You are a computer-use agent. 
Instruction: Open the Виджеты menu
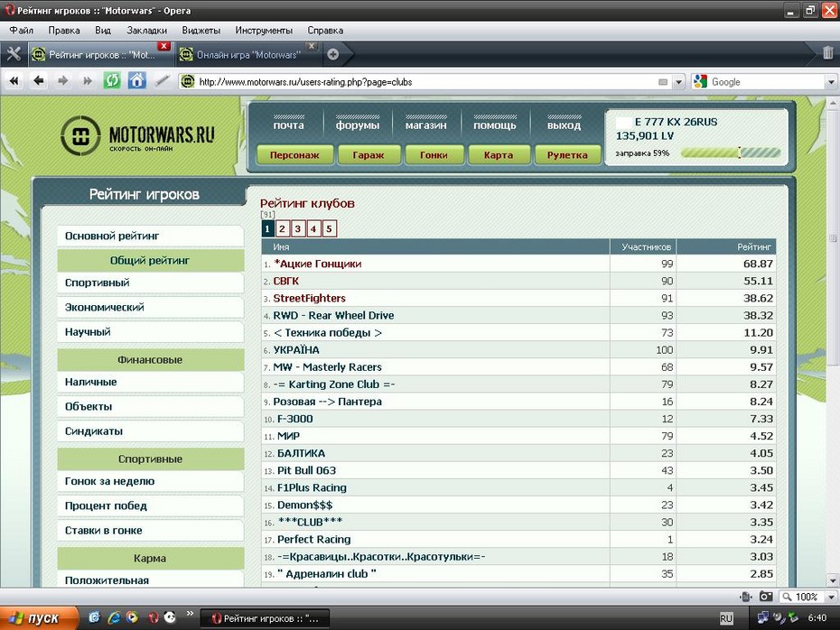201,31
